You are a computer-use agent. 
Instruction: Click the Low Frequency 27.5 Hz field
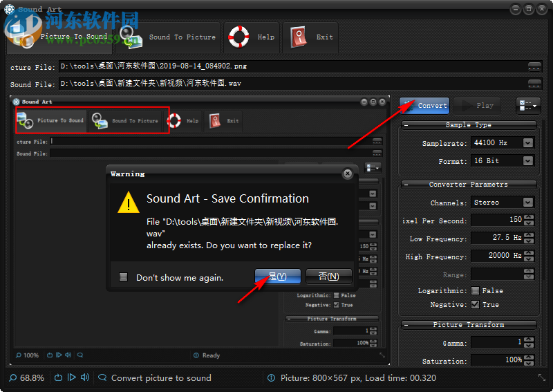[497, 238]
